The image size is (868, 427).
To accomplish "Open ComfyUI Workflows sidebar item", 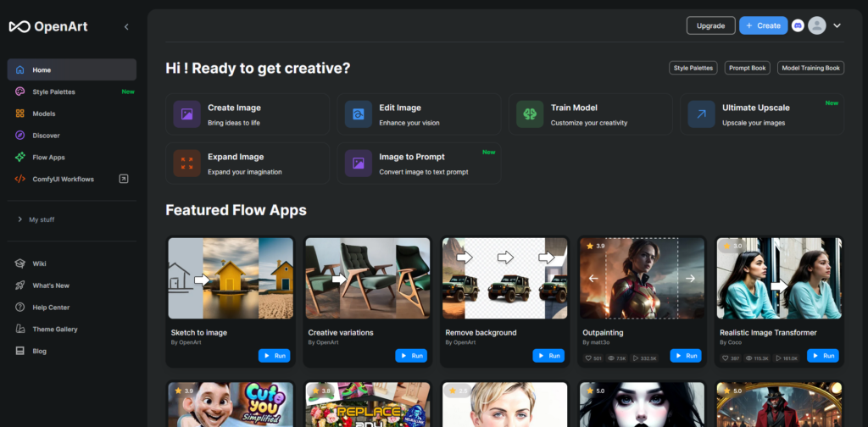I will pyautogui.click(x=72, y=180).
